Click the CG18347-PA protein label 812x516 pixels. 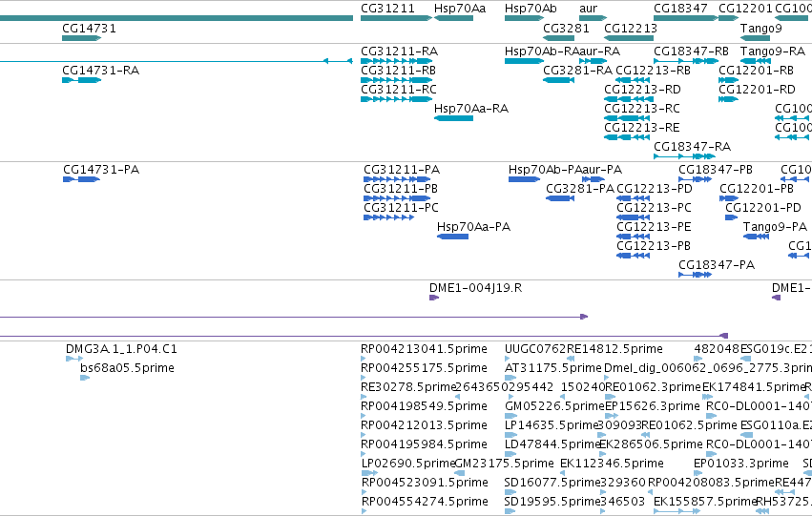click(x=717, y=265)
